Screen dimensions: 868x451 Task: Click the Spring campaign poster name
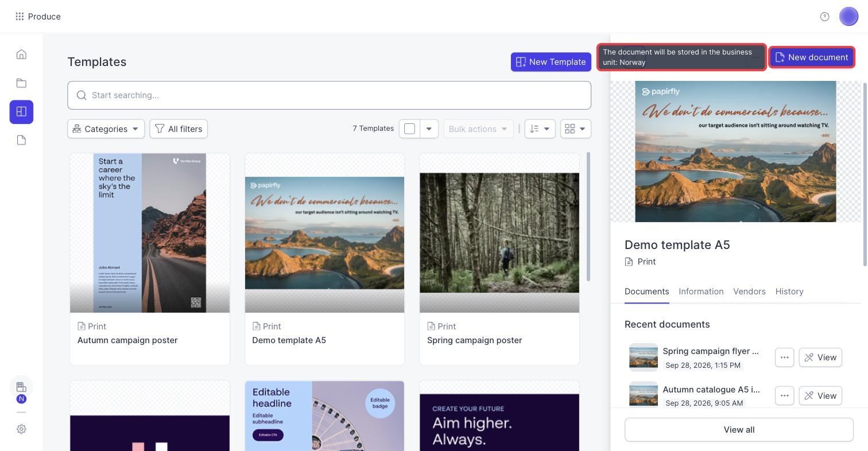click(474, 340)
